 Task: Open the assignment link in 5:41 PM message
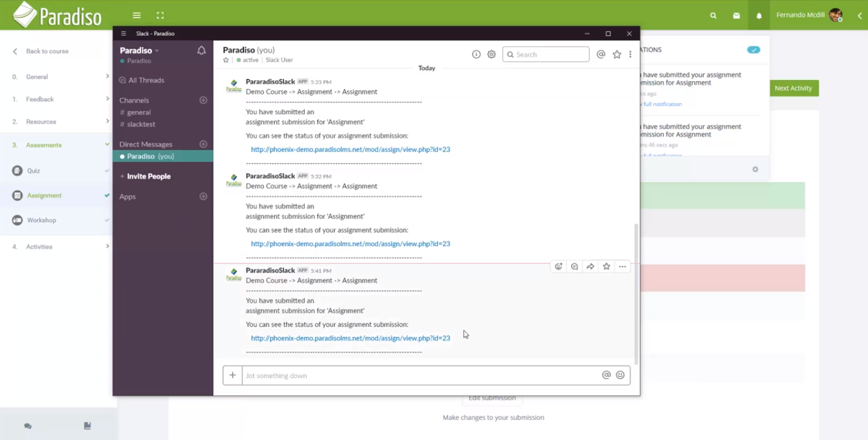(x=350, y=338)
